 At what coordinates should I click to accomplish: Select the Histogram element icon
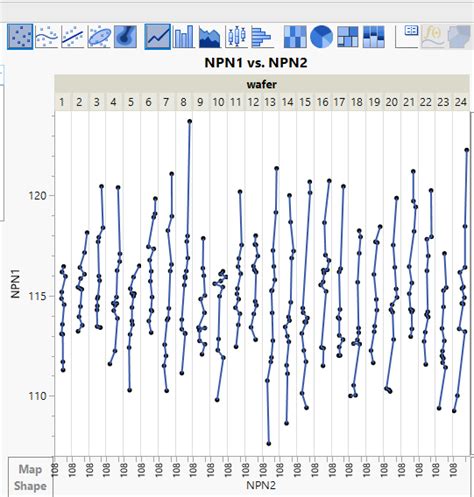262,36
